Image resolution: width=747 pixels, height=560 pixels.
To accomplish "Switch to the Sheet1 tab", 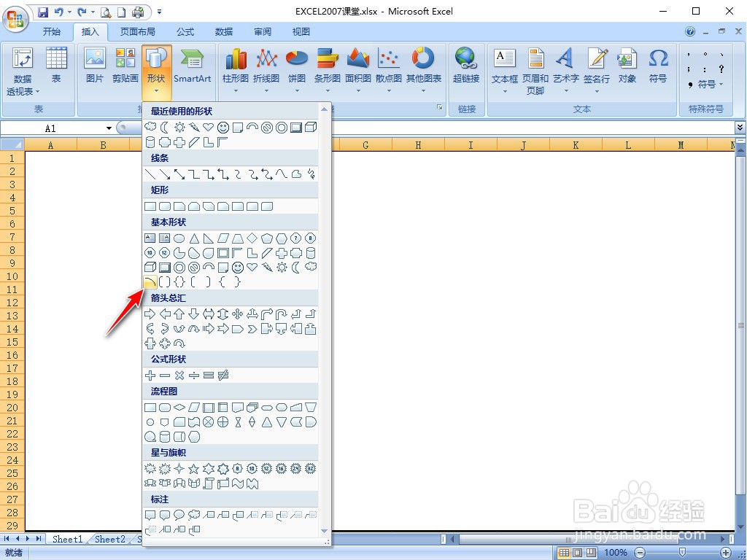I will (x=67, y=539).
